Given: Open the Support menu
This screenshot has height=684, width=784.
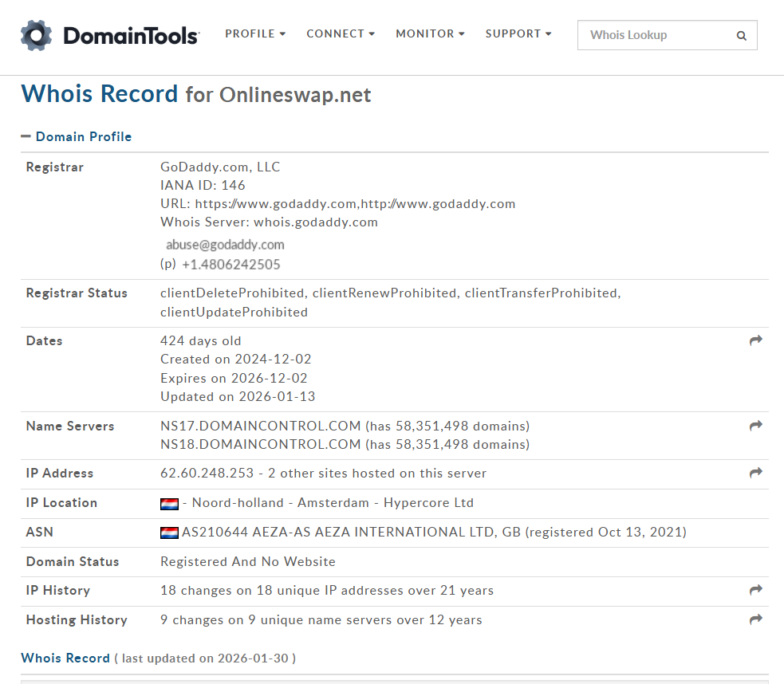Looking at the screenshot, I should tap(518, 33).
